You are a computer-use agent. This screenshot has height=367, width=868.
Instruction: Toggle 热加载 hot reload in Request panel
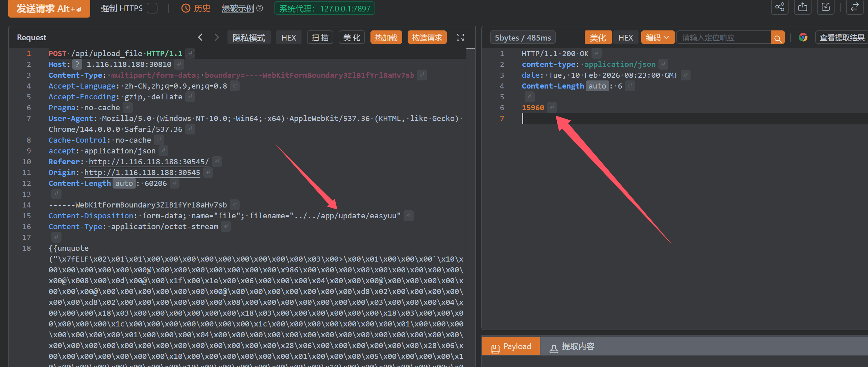[386, 38]
